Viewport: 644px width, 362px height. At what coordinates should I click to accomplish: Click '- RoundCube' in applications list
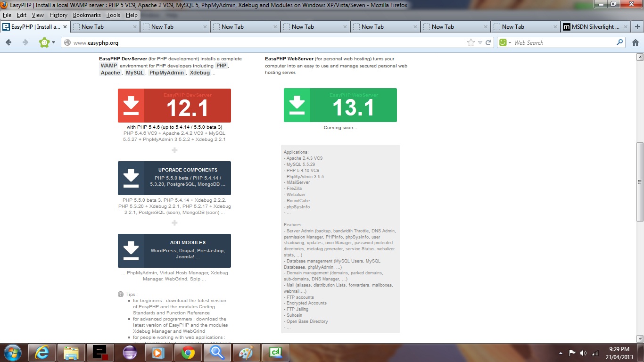[297, 201]
